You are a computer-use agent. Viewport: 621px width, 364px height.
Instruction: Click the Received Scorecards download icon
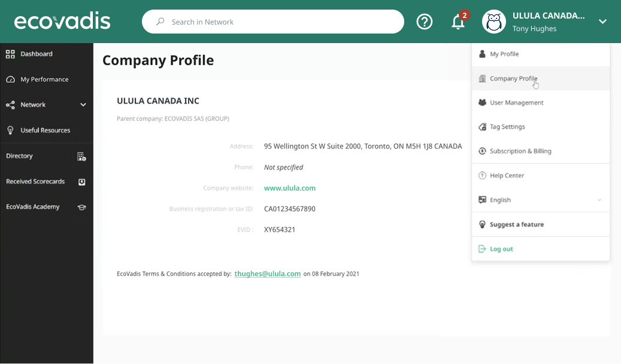(x=81, y=182)
